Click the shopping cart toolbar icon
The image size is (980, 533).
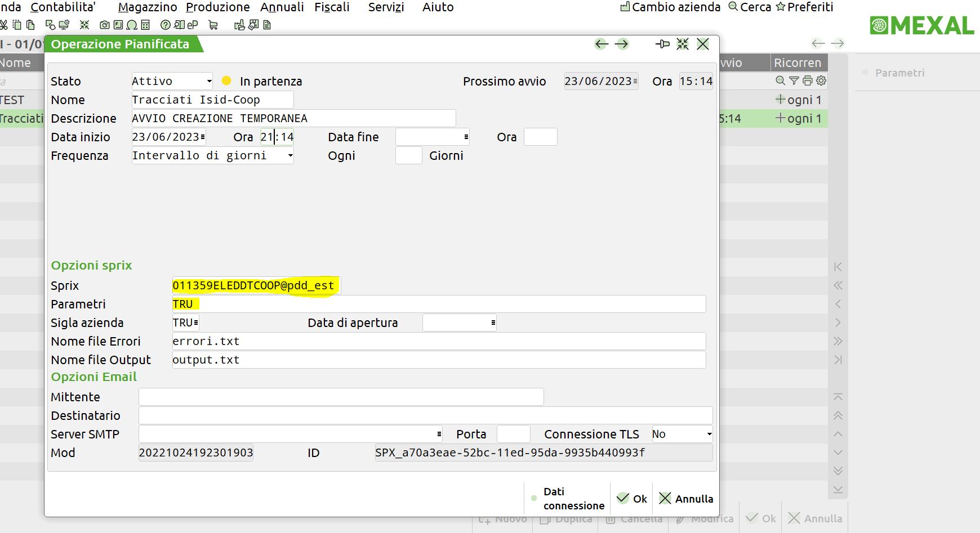pos(213,25)
